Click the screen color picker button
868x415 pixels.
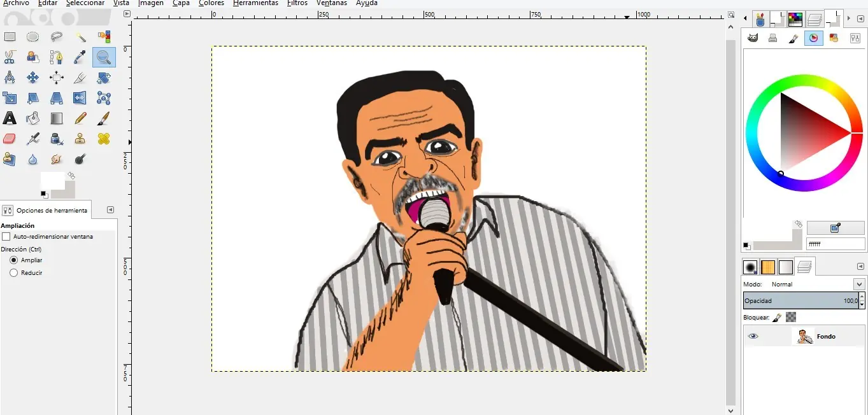coord(835,228)
